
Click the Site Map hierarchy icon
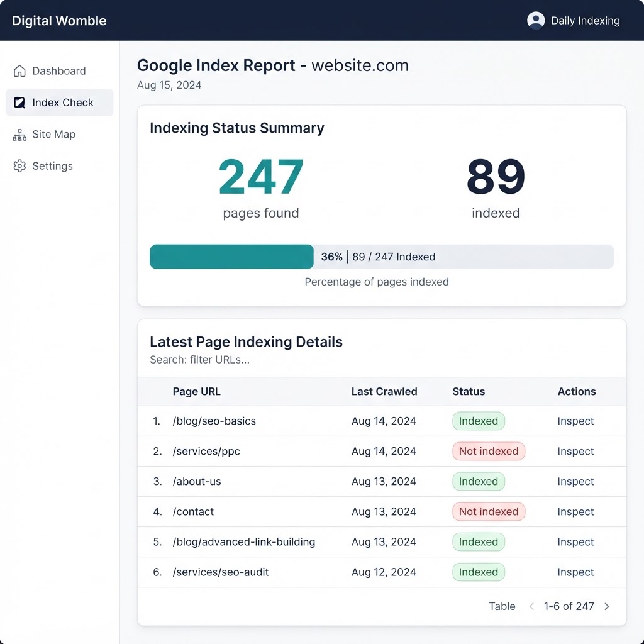click(x=19, y=135)
